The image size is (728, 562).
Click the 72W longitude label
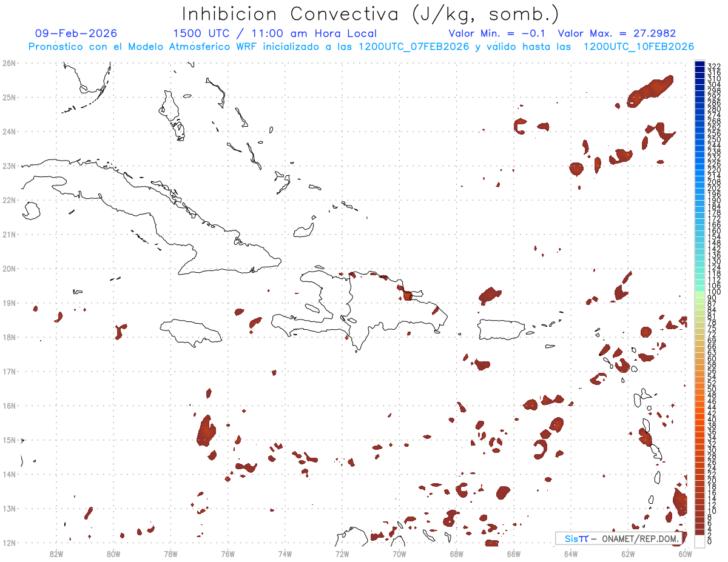coord(342,553)
